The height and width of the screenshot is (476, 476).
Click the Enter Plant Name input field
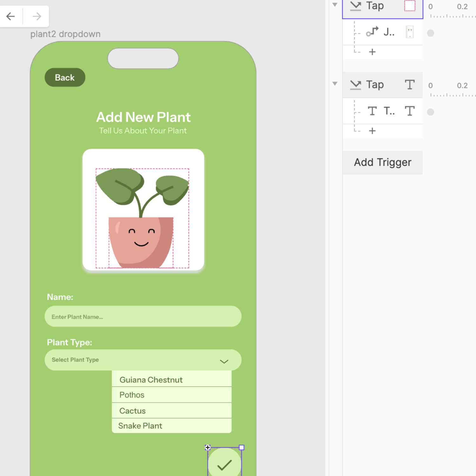click(x=143, y=316)
